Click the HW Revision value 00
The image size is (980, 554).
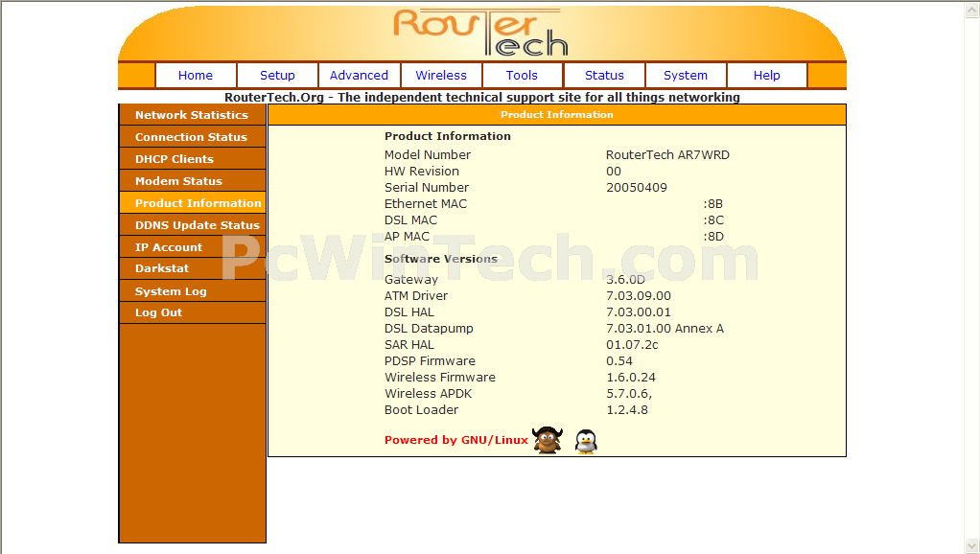[x=613, y=172]
